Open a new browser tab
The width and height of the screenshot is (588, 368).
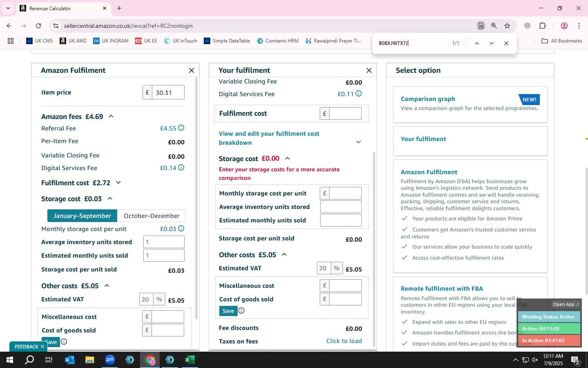coord(119,8)
